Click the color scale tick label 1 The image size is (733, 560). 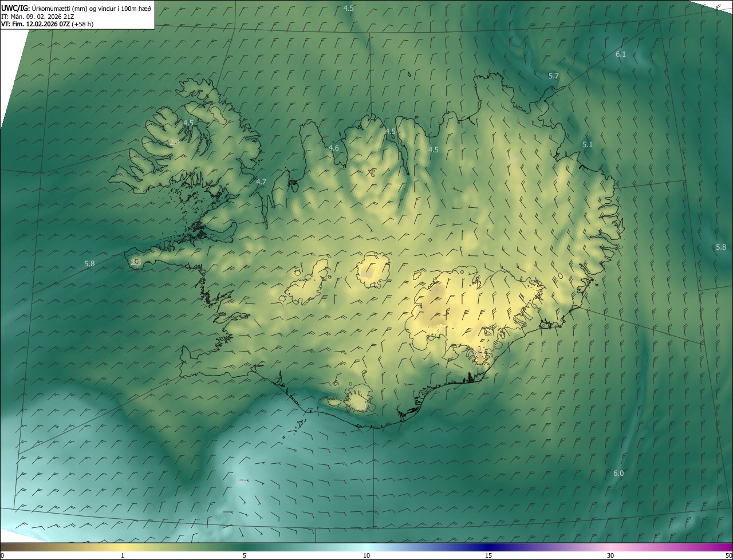click(123, 555)
